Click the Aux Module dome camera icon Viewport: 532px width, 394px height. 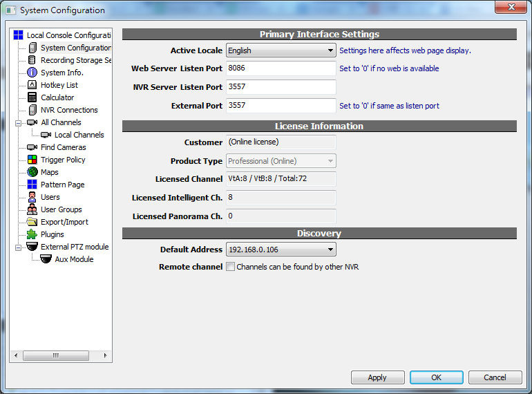click(x=46, y=259)
